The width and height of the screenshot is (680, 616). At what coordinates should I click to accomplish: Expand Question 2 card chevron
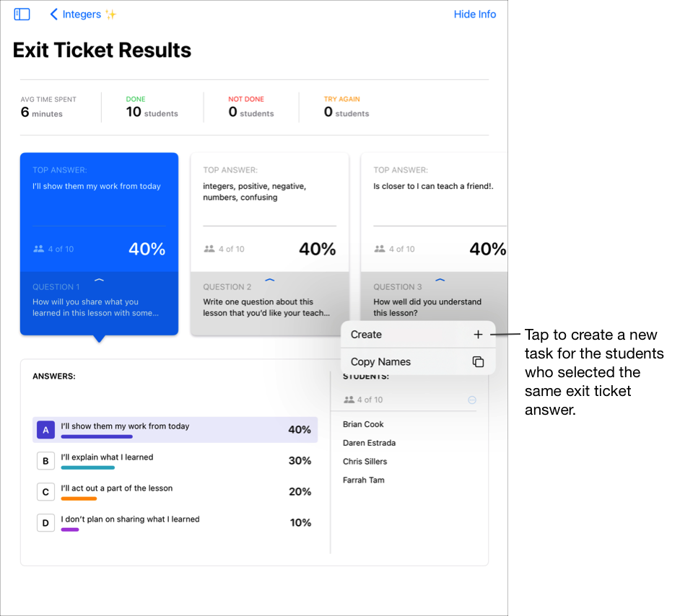coord(270,280)
